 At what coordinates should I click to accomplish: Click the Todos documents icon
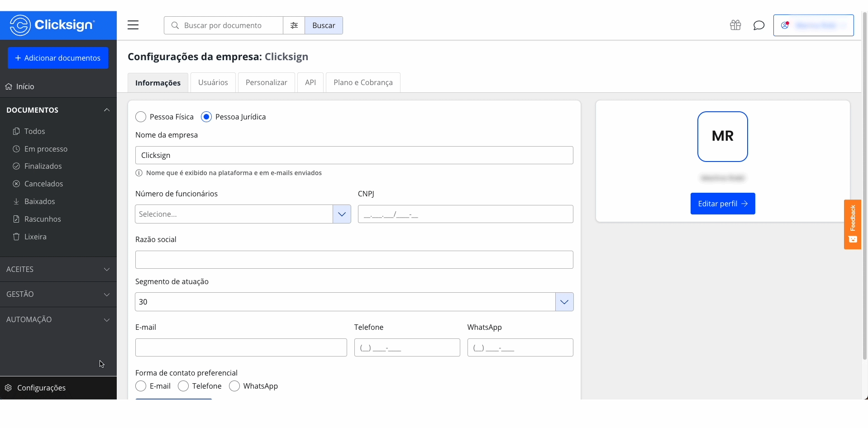[16, 131]
